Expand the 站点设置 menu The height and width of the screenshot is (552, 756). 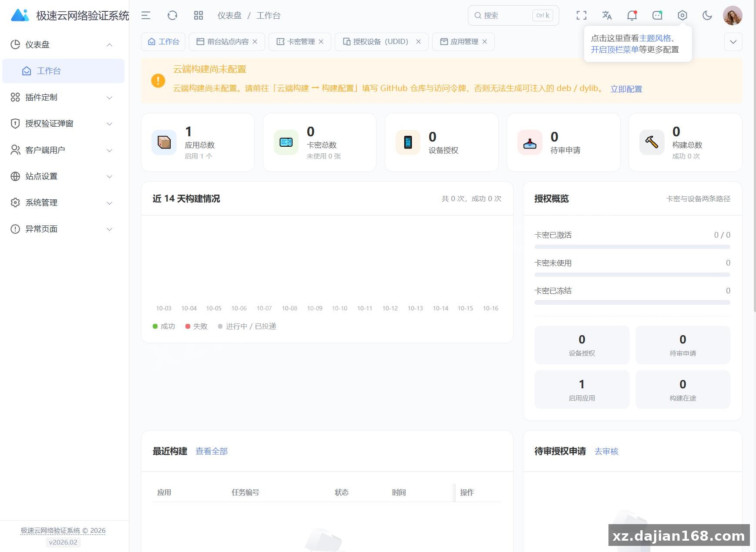(x=63, y=176)
